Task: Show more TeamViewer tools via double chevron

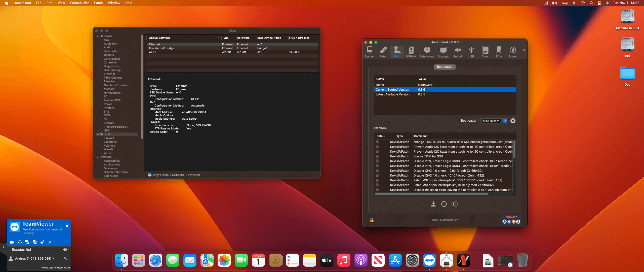Action: [x=50, y=242]
